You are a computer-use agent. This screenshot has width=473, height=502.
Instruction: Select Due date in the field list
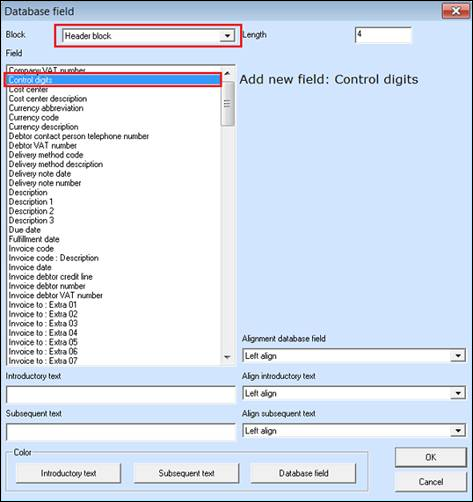(25, 230)
